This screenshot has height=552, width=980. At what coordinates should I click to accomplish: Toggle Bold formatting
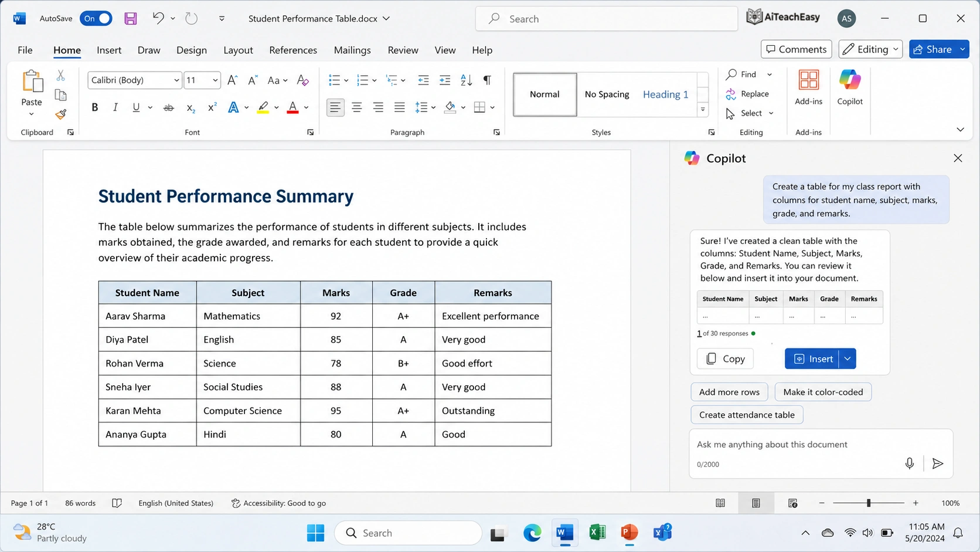(x=94, y=107)
